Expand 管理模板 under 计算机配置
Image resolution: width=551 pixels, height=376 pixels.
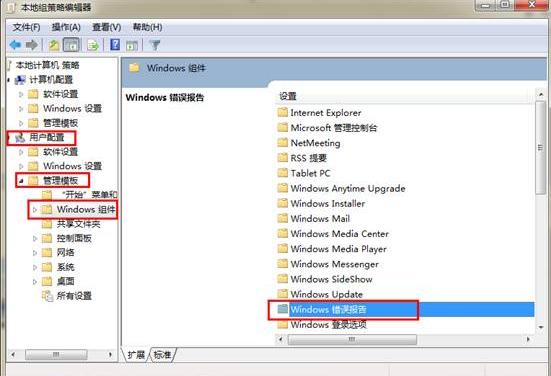coord(21,123)
